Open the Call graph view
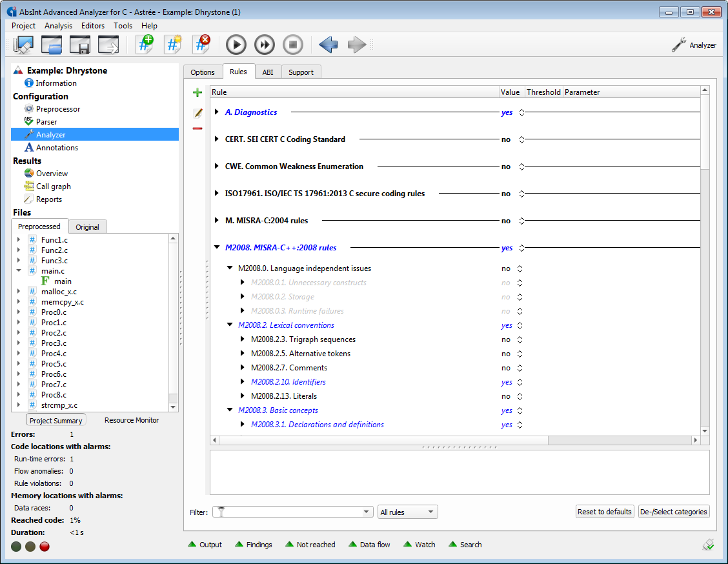 click(x=53, y=186)
